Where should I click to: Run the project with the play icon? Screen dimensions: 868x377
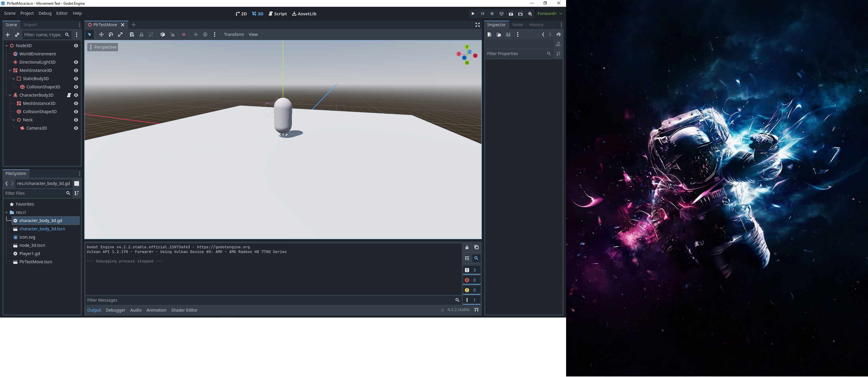[x=473, y=14]
